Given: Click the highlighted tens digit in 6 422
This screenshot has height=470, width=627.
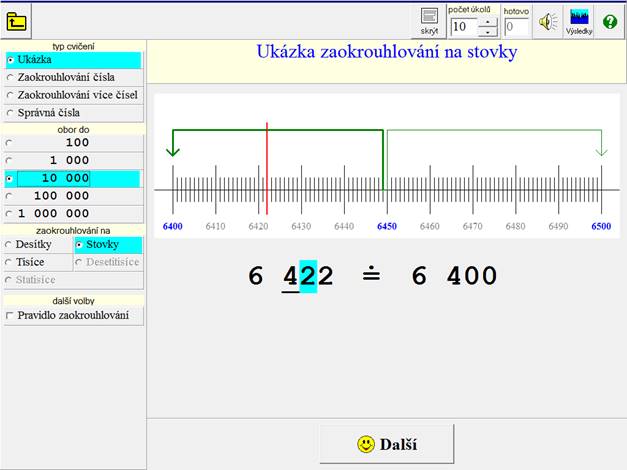Looking at the screenshot, I should [x=308, y=276].
